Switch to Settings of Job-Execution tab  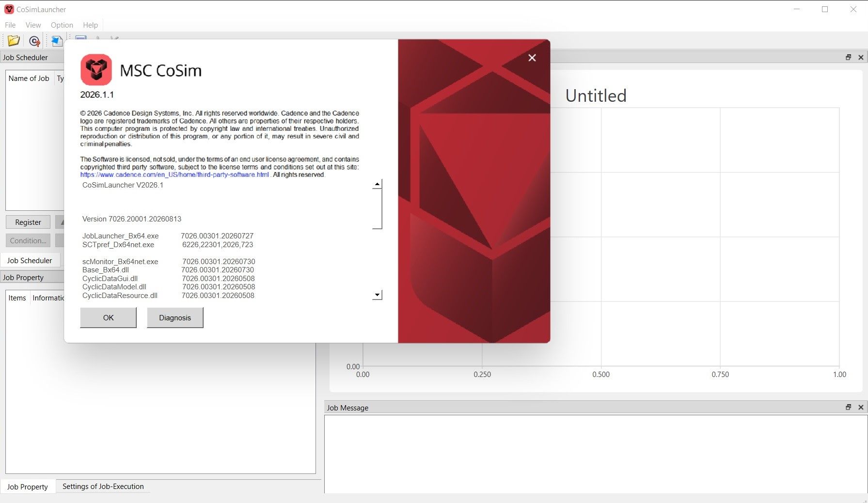click(103, 487)
